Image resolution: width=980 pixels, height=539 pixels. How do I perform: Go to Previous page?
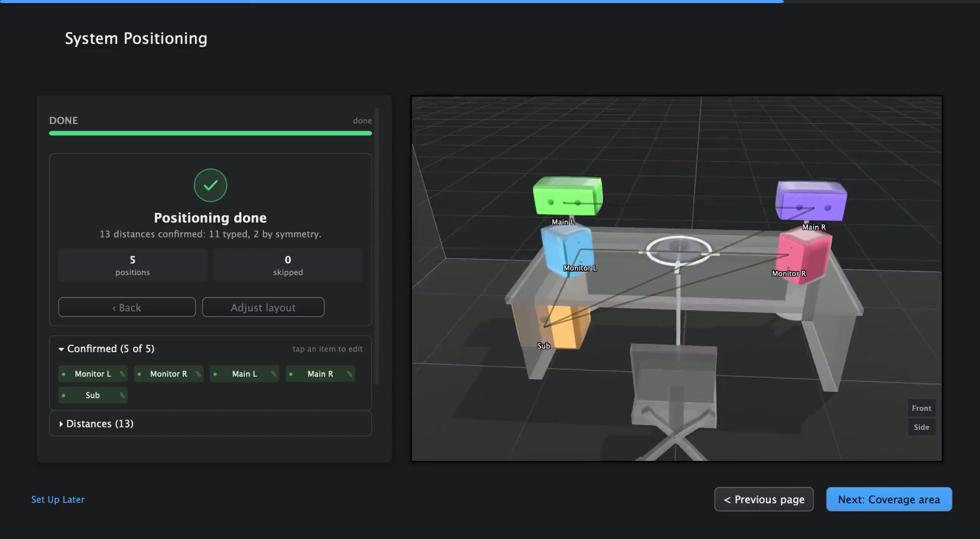click(764, 500)
